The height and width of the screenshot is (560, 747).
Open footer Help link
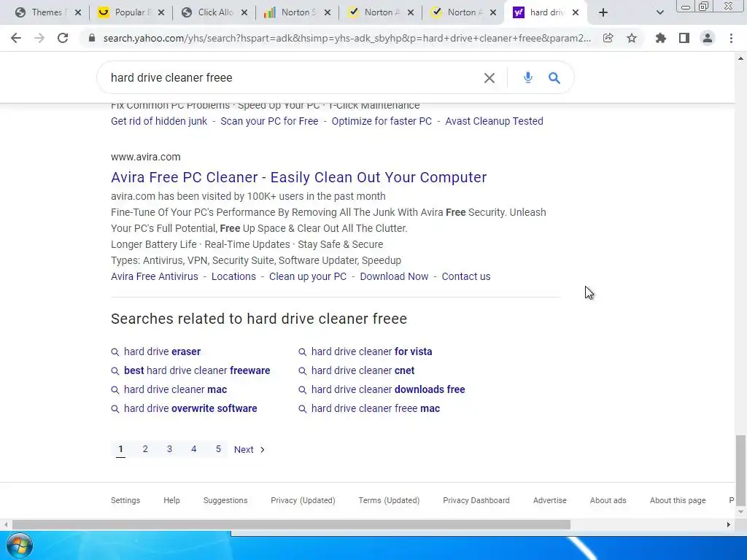click(x=171, y=500)
